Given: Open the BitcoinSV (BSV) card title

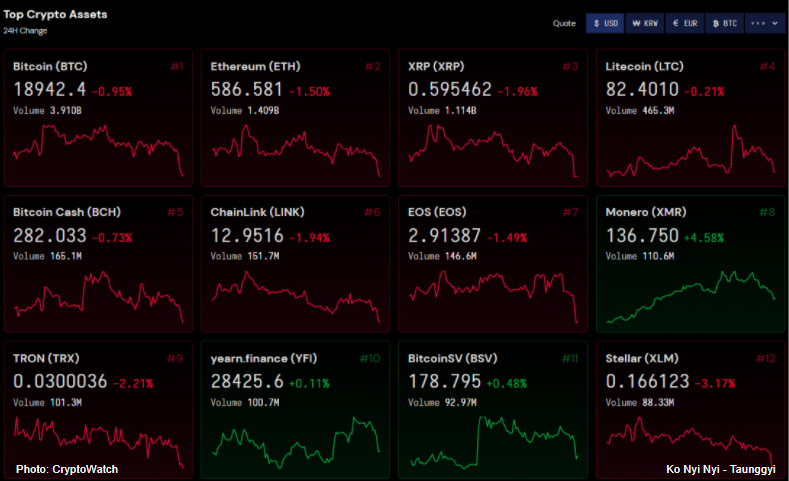Looking at the screenshot, I should point(452,358).
